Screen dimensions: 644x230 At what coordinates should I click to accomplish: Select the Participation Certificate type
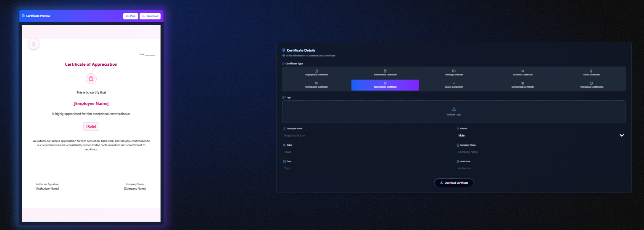[316, 85]
